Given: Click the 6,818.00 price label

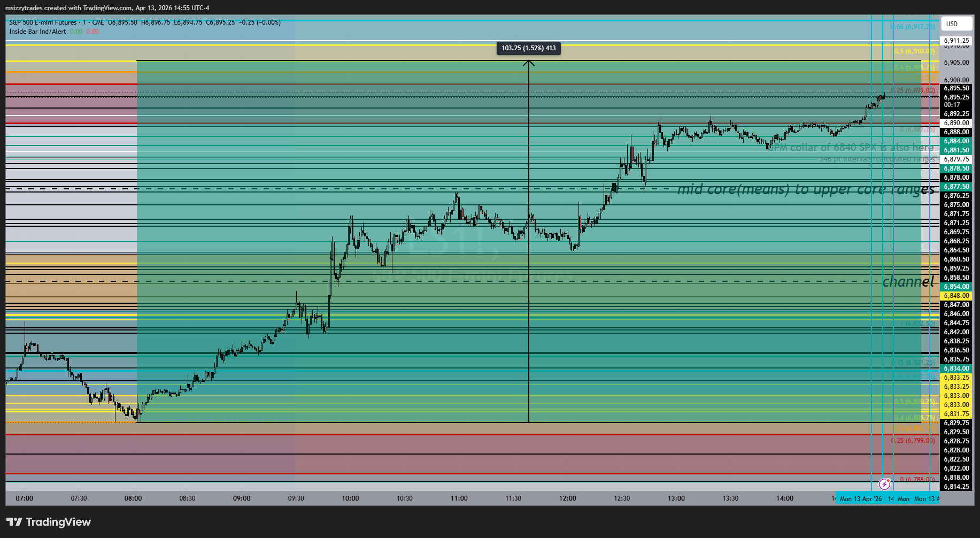Looking at the screenshot, I should 956,478.
